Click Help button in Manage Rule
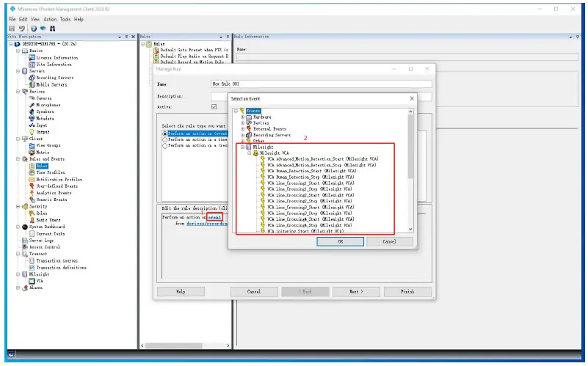This screenshot has width=588, height=366. pos(181,291)
